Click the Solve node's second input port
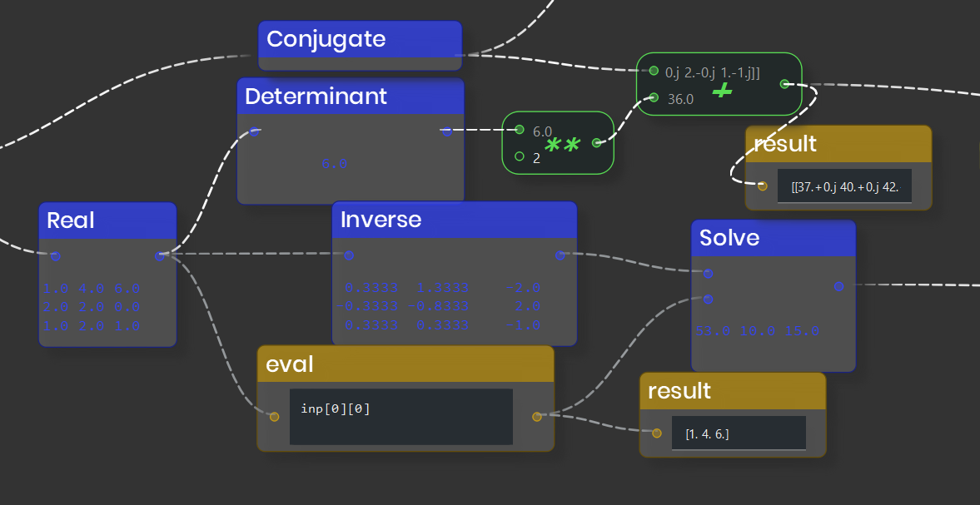Viewport: 980px width, 505px height. click(x=708, y=299)
